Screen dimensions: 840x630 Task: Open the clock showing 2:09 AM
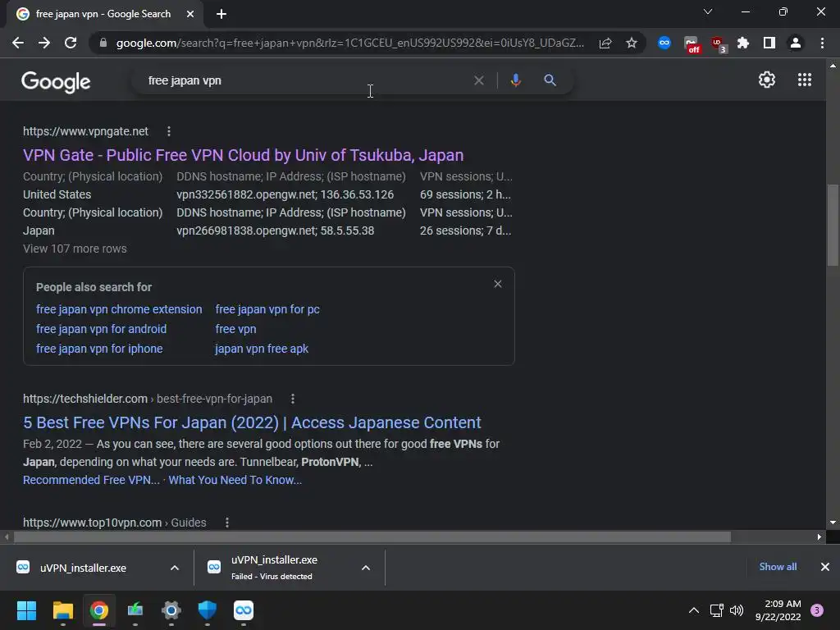(x=778, y=610)
